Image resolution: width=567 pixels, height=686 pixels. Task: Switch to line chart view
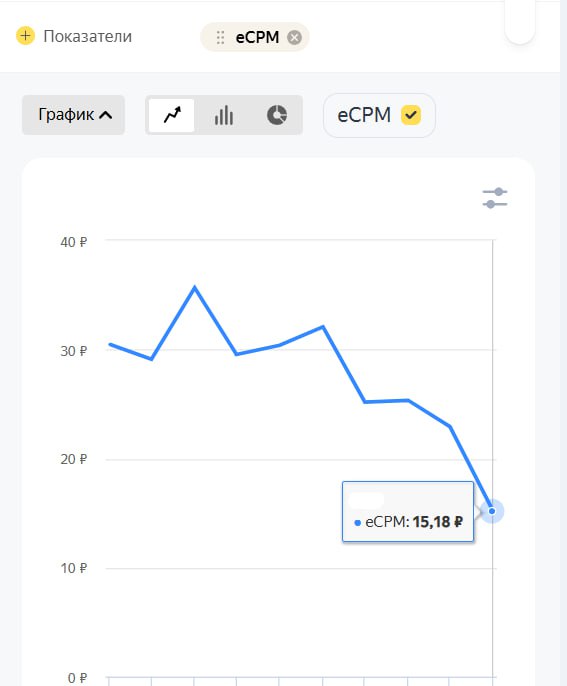[172, 116]
